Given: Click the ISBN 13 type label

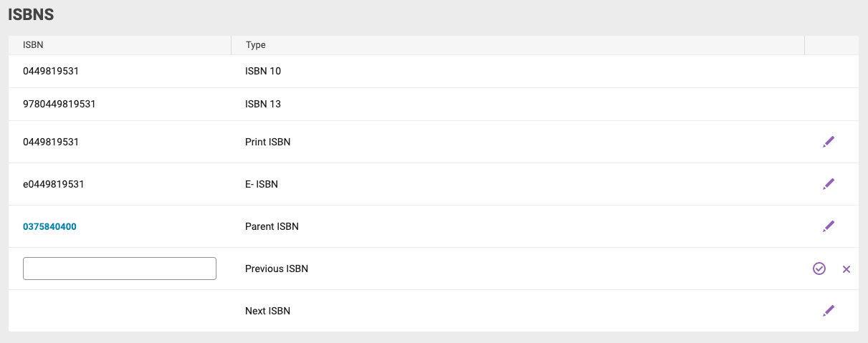Looking at the screenshot, I should (263, 104).
